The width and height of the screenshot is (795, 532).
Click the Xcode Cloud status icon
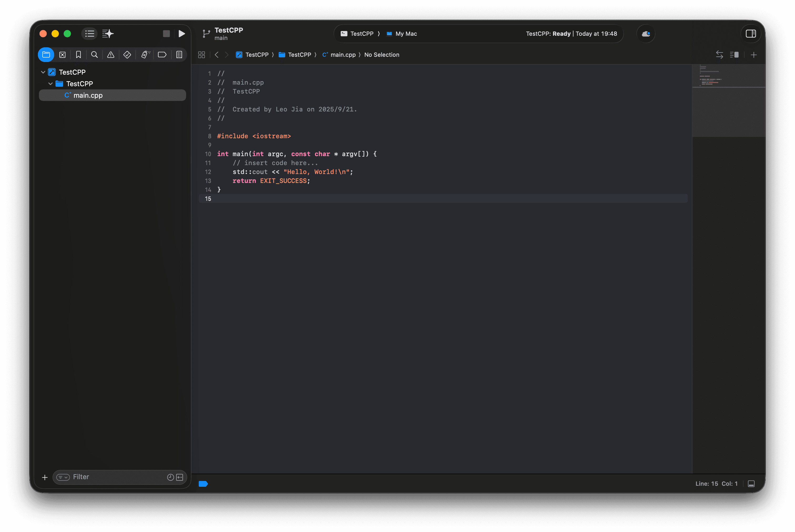click(x=646, y=34)
